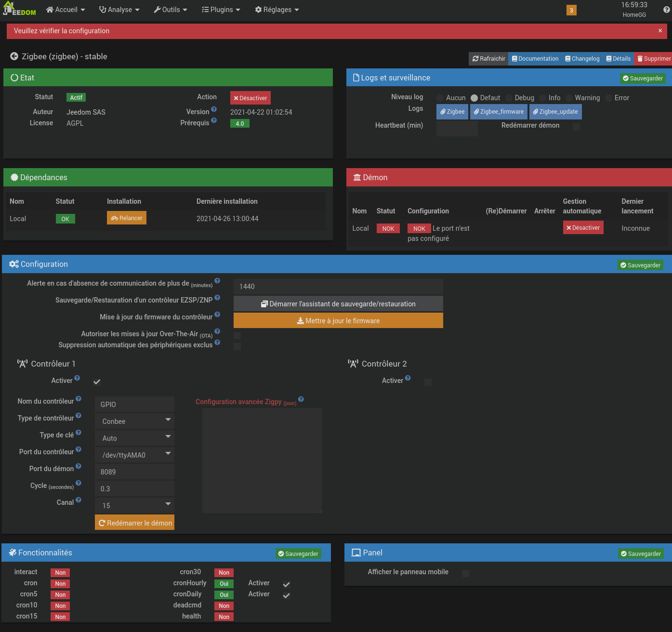
Task: Open the Analyse menu
Action: click(x=119, y=10)
